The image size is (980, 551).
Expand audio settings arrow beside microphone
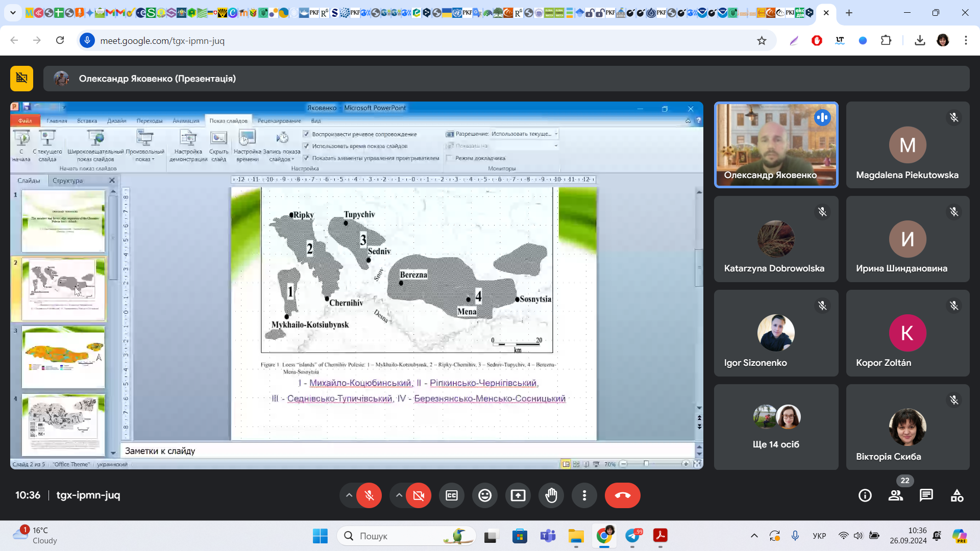pyautogui.click(x=349, y=495)
